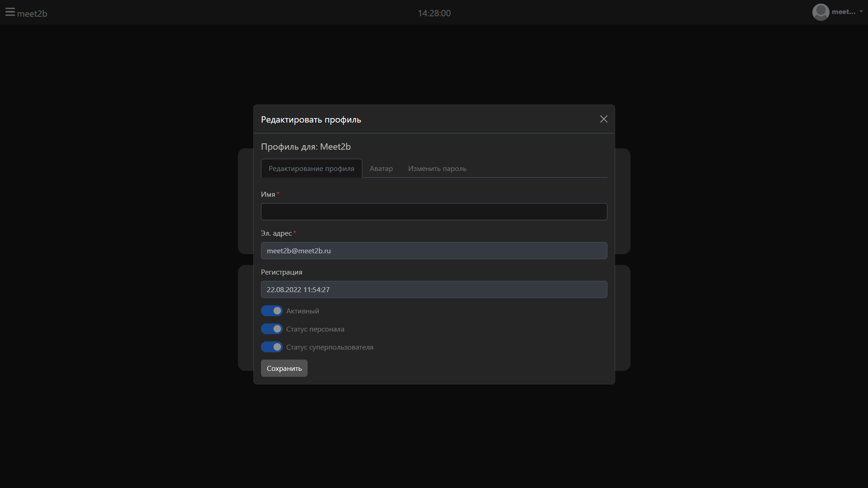Image resolution: width=868 pixels, height=488 pixels.
Task: Click the user avatar picture
Action: [x=821, y=12]
